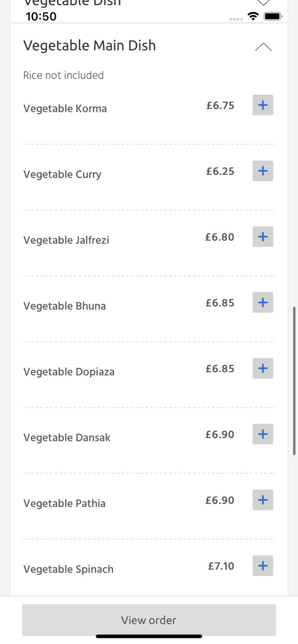Expand the Vegetable Dish section at the top
The height and width of the screenshot is (644, 298).
263,2
